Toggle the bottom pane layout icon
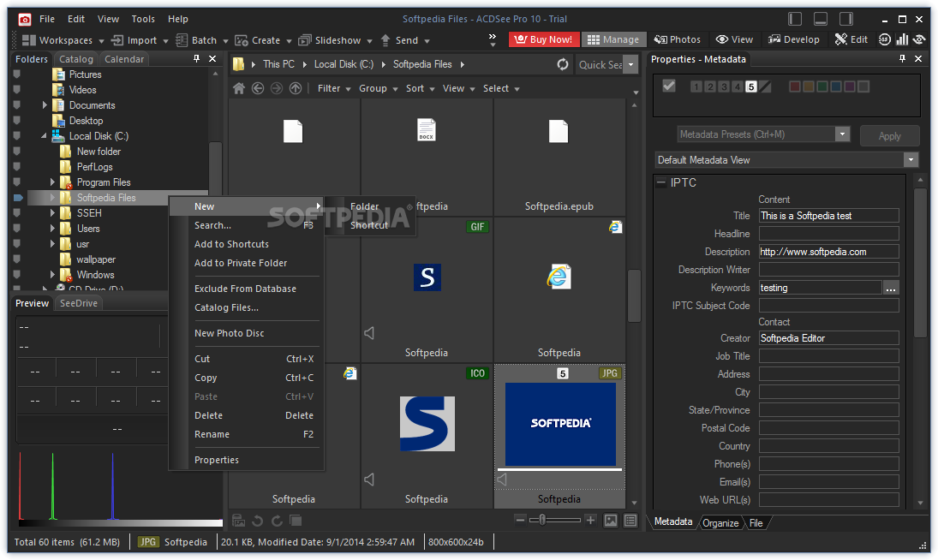938x560 pixels. click(x=821, y=19)
